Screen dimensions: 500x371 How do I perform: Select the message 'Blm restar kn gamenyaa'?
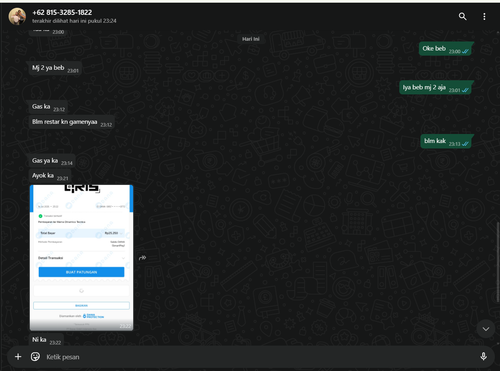(72, 122)
